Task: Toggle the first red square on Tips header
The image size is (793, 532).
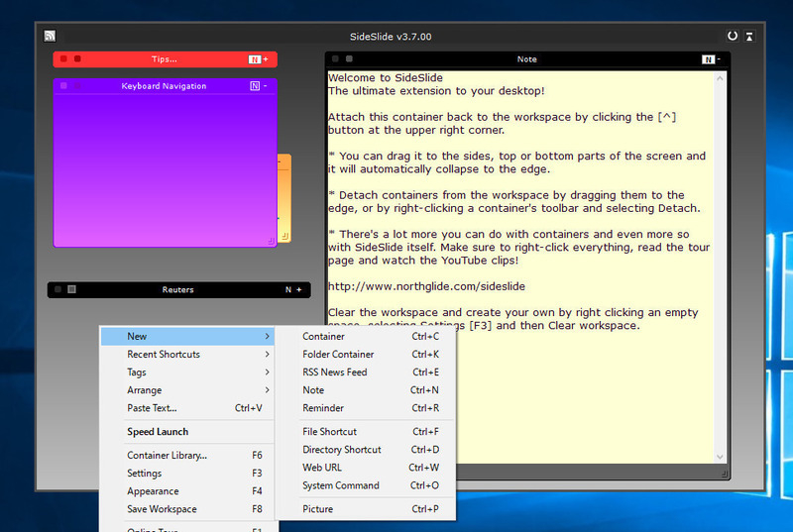Action: (x=63, y=59)
